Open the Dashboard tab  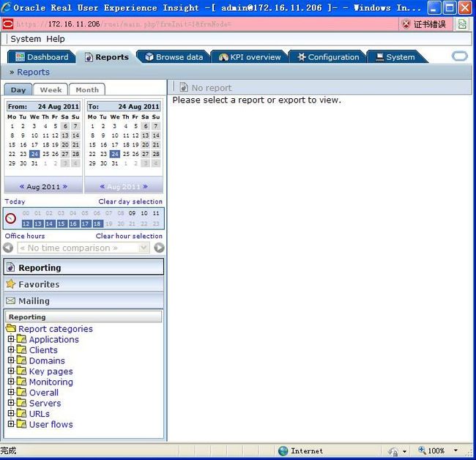click(x=42, y=57)
